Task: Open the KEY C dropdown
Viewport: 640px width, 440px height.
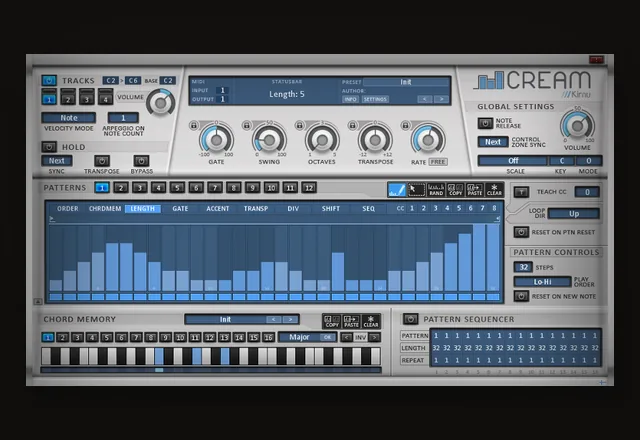Action: coord(562,160)
